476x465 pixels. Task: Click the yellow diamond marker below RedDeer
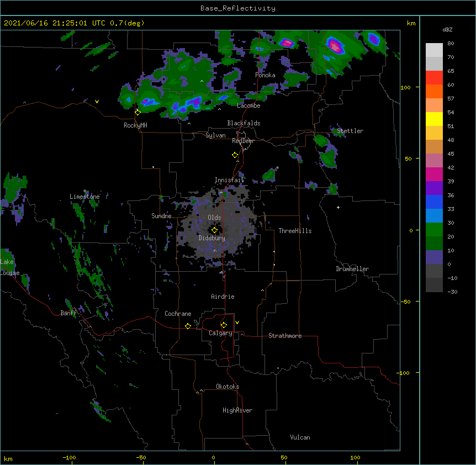pyautogui.click(x=235, y=155)
